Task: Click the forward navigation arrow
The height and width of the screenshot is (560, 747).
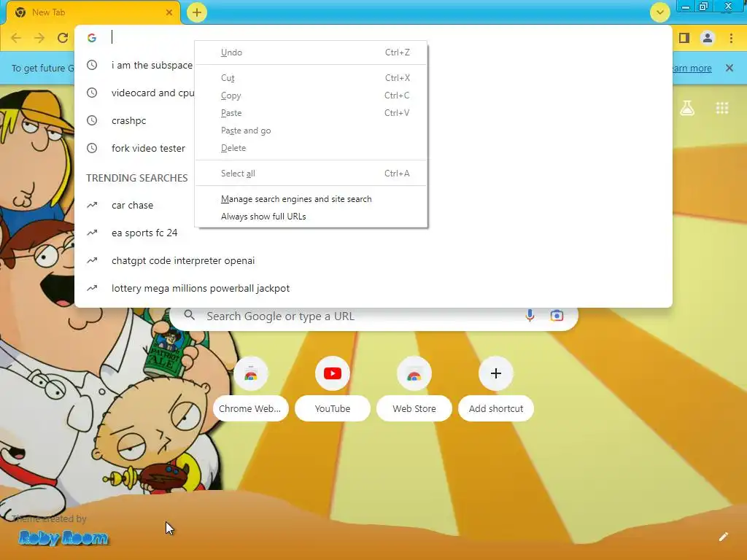Action: 39,38
